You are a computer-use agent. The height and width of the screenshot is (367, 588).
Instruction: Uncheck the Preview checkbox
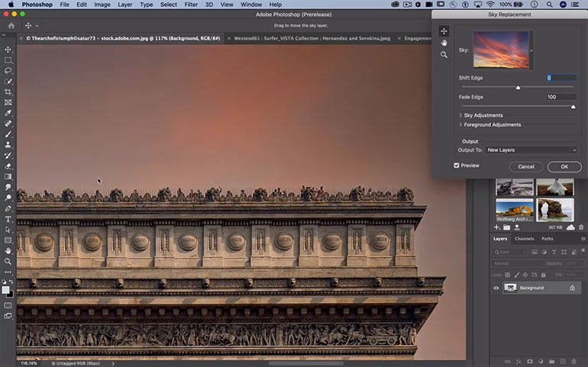click(457, 166)
